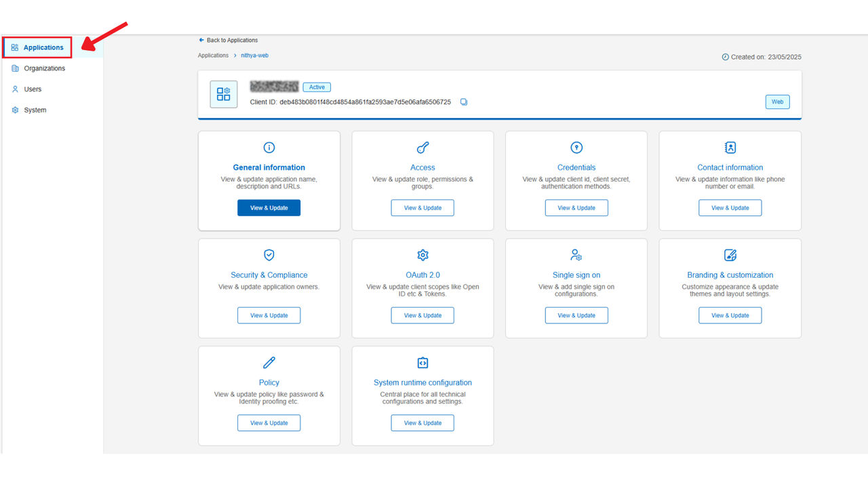This screenshot has width=868, height=488.
Task: Click the clock icon beside Created on
Action: pyautogui.click(x=725, y=57)
